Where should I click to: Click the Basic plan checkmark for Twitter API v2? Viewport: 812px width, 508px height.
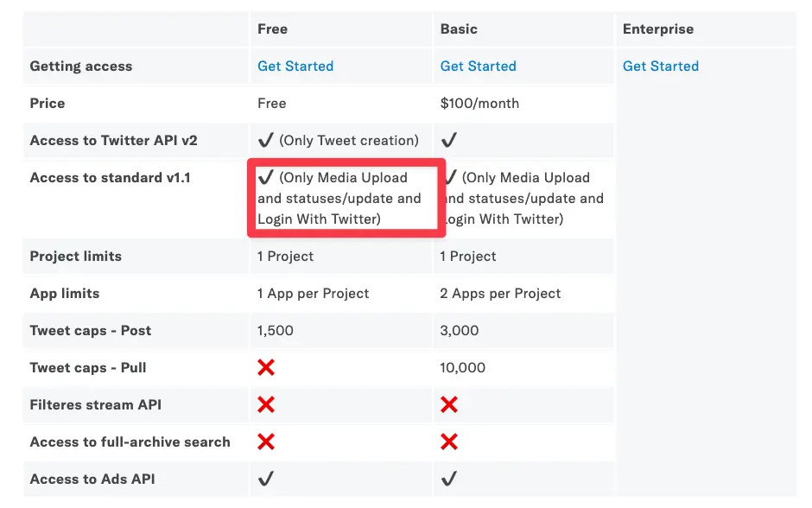coord(448,140)
